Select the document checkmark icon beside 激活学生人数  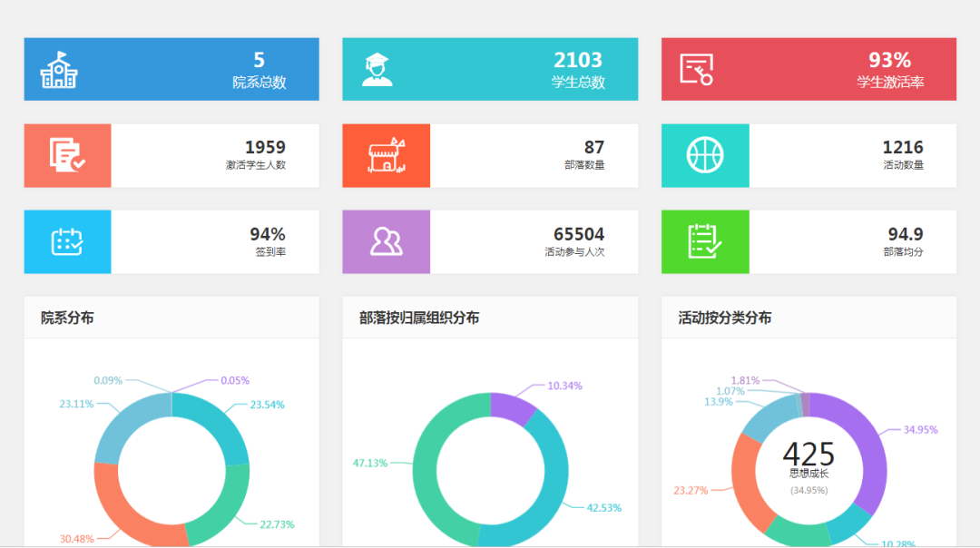[67, 156]
